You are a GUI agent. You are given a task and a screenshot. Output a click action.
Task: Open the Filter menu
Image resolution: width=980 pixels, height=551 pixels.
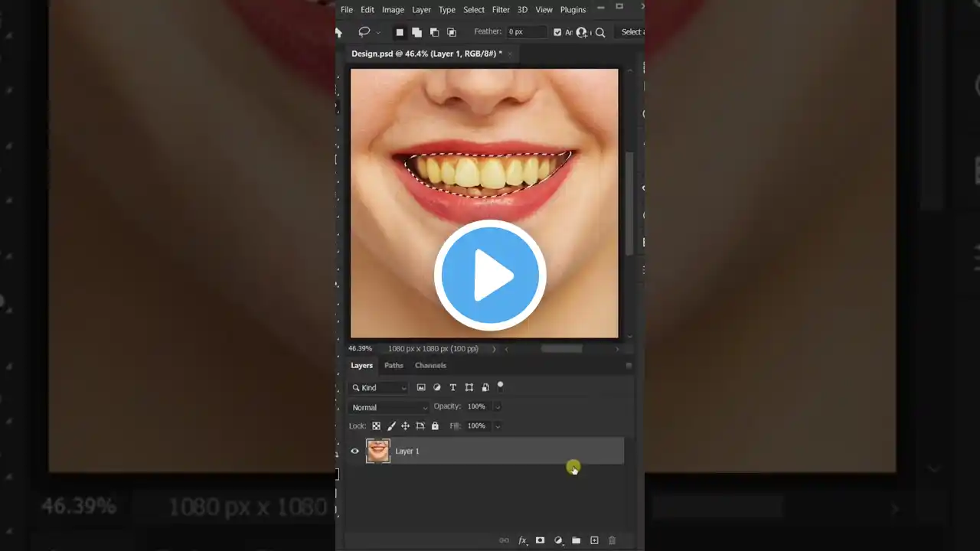click(x=501, y=9)
